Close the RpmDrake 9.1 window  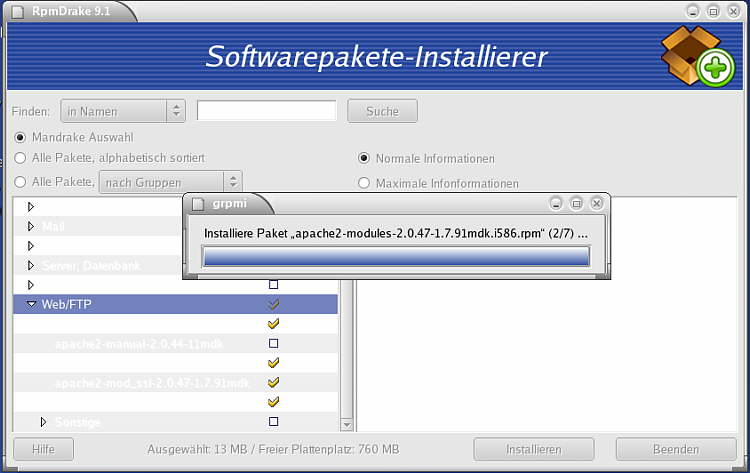(733, 11)
